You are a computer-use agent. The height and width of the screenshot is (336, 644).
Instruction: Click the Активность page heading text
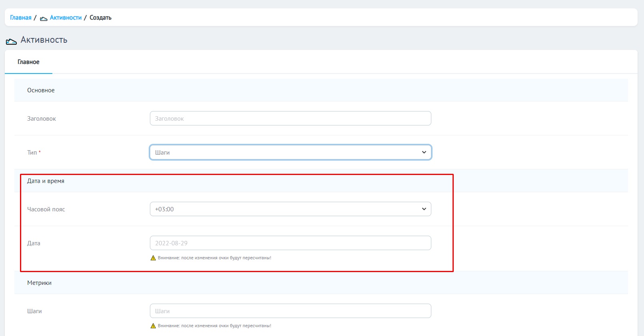click(x=44, y=40)
